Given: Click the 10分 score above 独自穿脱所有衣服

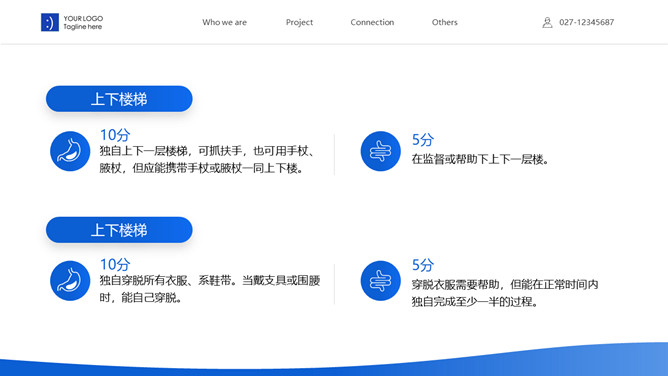Looking at the screenshot, I should (x=115, y=264).
